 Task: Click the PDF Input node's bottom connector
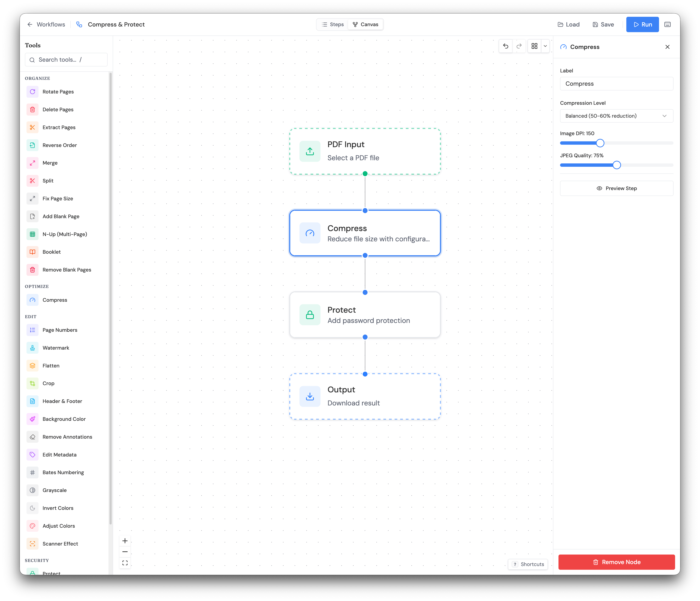[365, 174]
